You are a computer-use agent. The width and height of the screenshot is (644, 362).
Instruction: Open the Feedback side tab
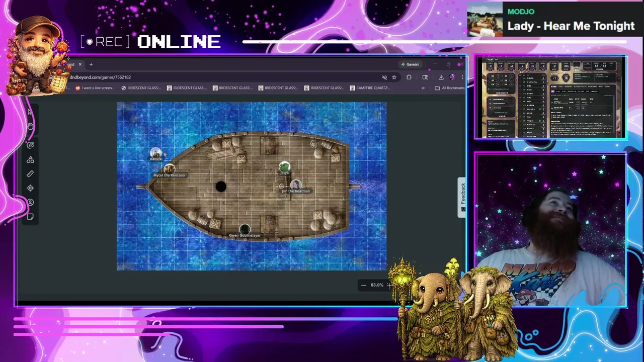tap(462, 197)
